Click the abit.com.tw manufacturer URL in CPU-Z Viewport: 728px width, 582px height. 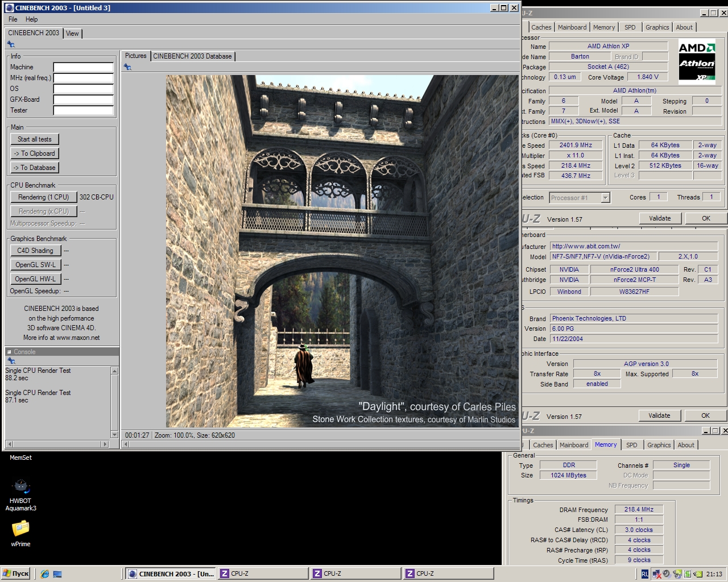click(x=634, y=246)
